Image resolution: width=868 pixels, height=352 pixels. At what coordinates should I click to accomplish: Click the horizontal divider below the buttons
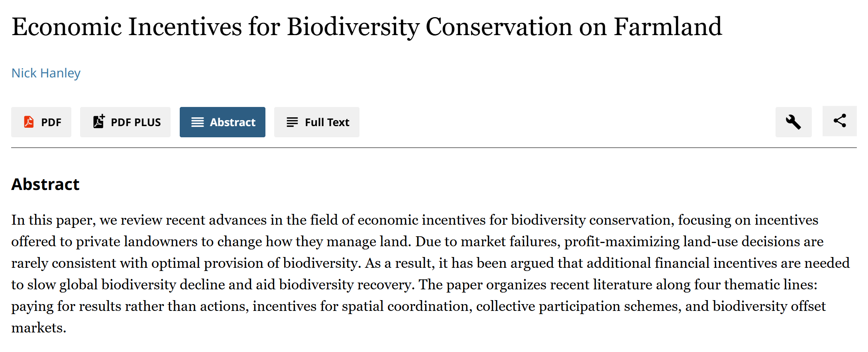(434, 148)
